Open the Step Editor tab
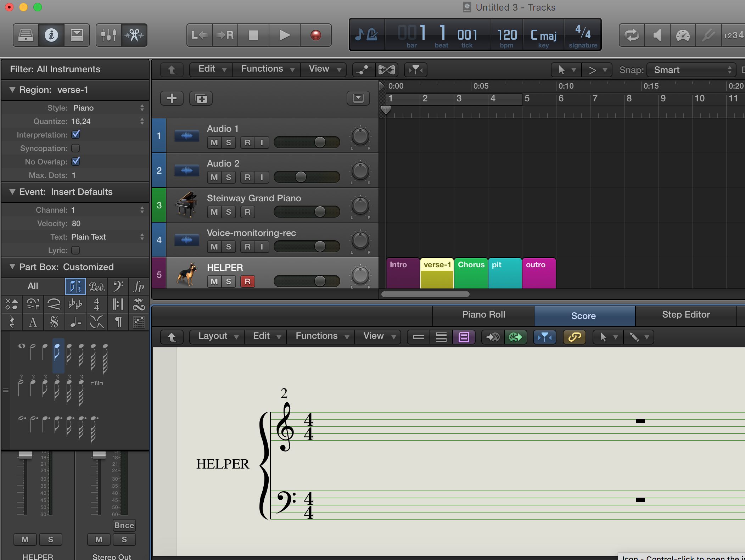This screenshot has width=745, height=560. tap(685, 315)
